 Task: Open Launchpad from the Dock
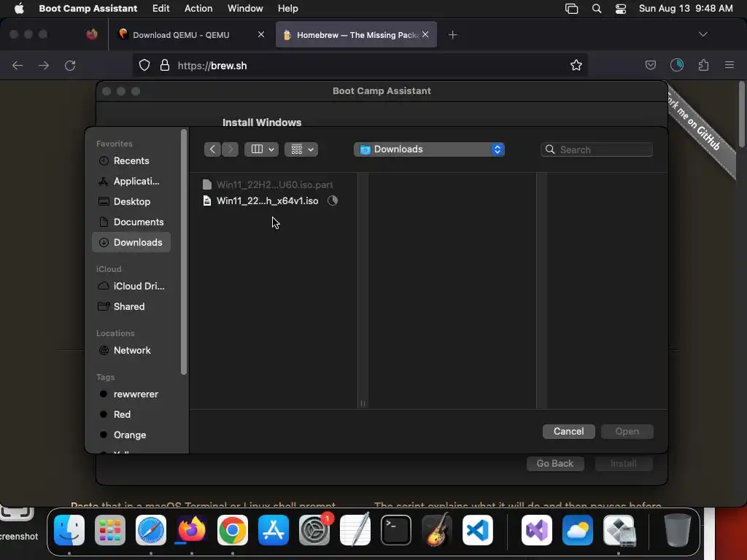click(110, 530)
